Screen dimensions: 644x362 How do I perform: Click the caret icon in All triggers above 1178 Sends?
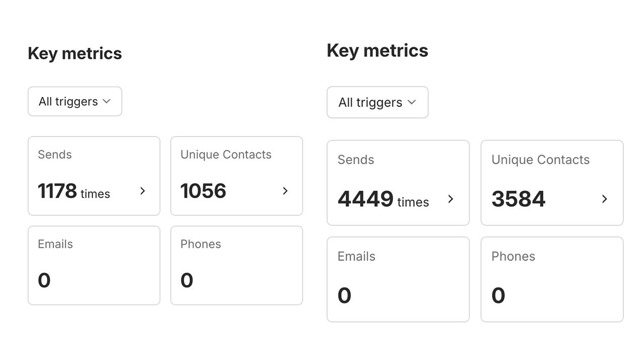pyautogui.click(x=106, y=101)
